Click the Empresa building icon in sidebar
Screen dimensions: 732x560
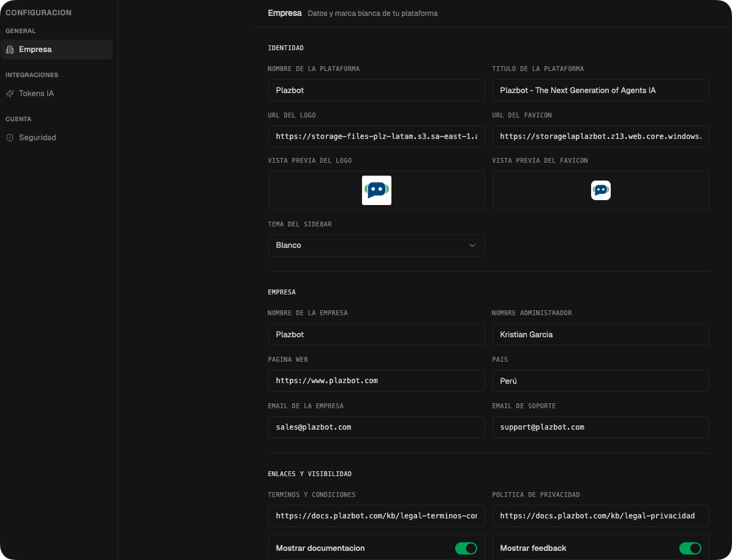(x=10, y=50)
